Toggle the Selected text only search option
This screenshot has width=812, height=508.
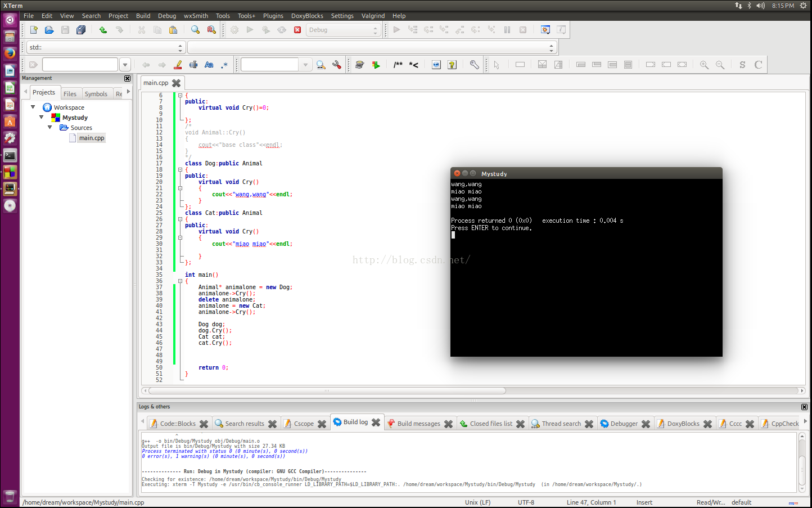point(193,65)
